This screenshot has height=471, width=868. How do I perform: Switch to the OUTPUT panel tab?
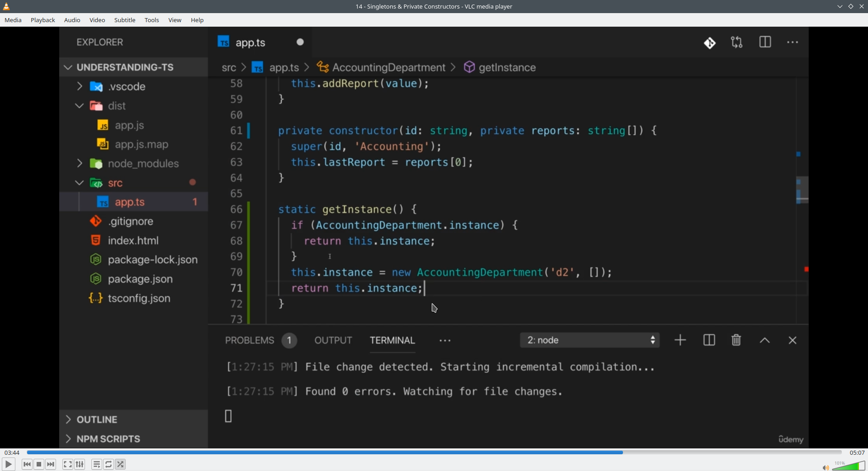(333, 340)
